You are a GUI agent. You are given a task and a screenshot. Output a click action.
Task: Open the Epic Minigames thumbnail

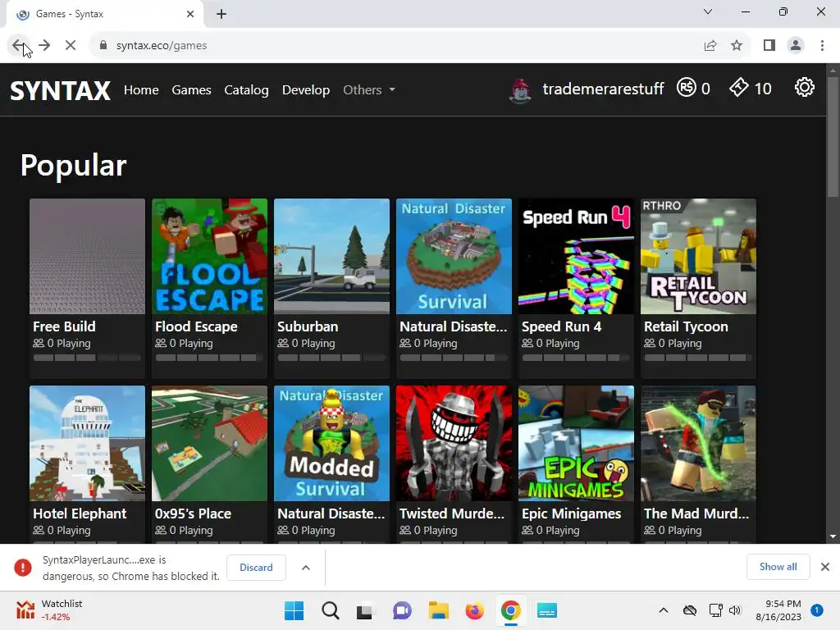(x=576, y=444)
